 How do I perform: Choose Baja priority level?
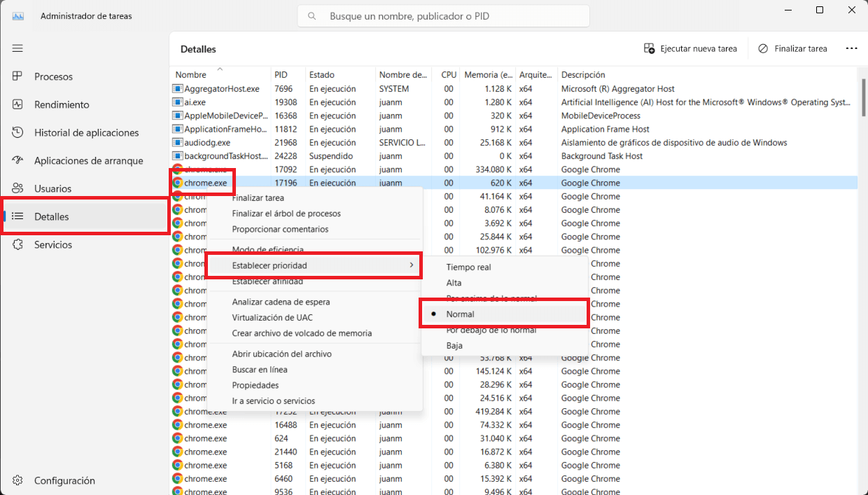pos(454,345)
